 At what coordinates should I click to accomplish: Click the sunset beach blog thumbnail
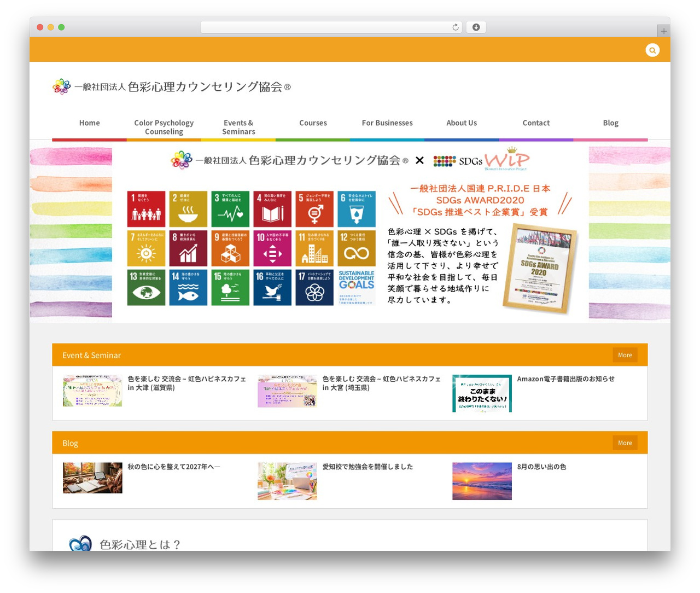[482, 481]
